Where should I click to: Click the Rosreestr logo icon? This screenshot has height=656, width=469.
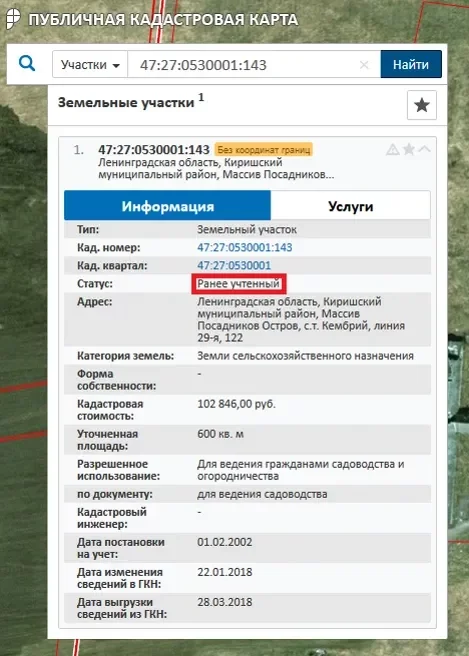coord(13,19)
